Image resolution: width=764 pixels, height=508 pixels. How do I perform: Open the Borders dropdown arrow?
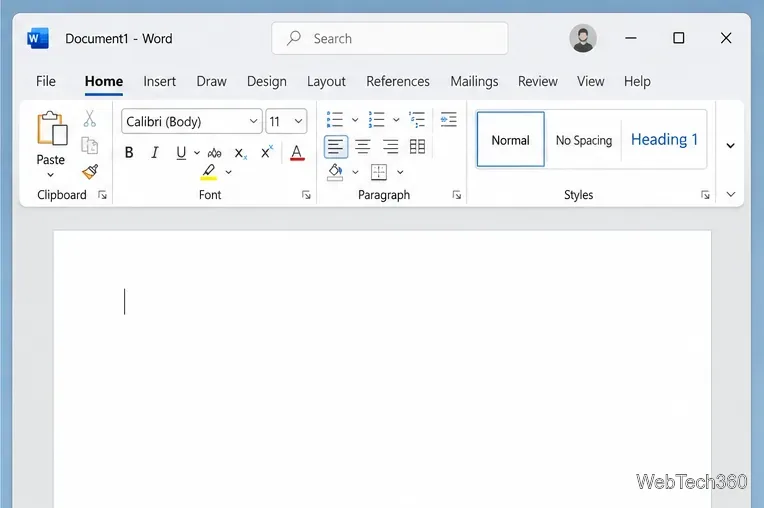400,172
